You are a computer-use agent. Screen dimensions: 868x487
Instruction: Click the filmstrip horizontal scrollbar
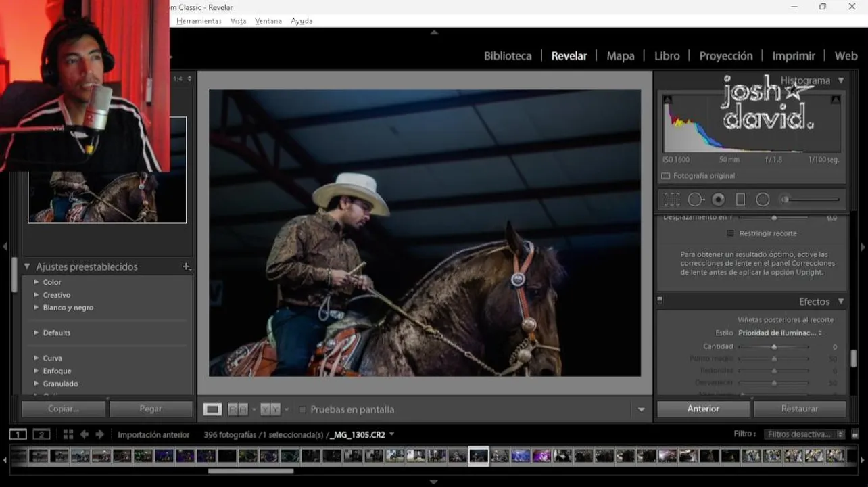pos(251,471)
